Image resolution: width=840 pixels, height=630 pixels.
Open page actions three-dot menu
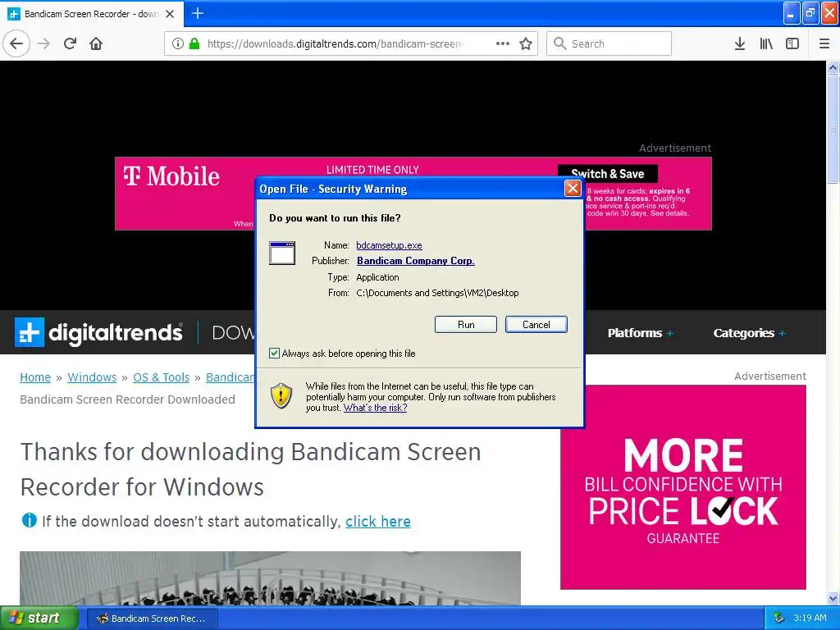(x=503, y=43)
